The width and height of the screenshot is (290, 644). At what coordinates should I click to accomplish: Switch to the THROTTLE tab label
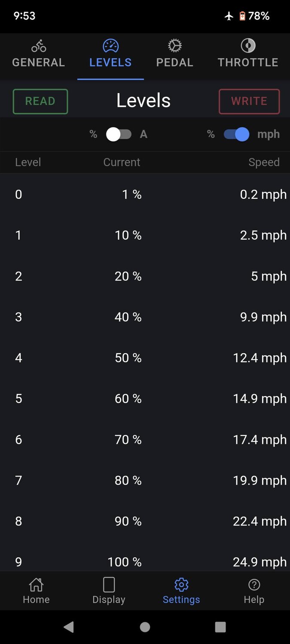[248, 63]
